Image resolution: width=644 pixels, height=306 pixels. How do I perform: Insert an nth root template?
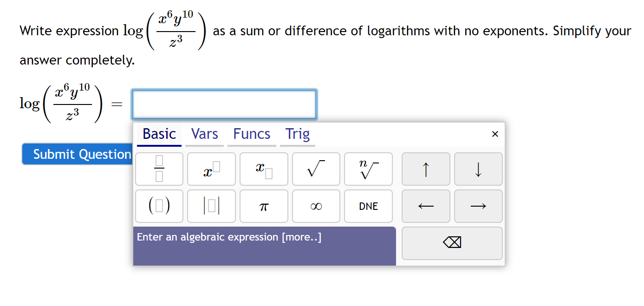pos(368,169)
